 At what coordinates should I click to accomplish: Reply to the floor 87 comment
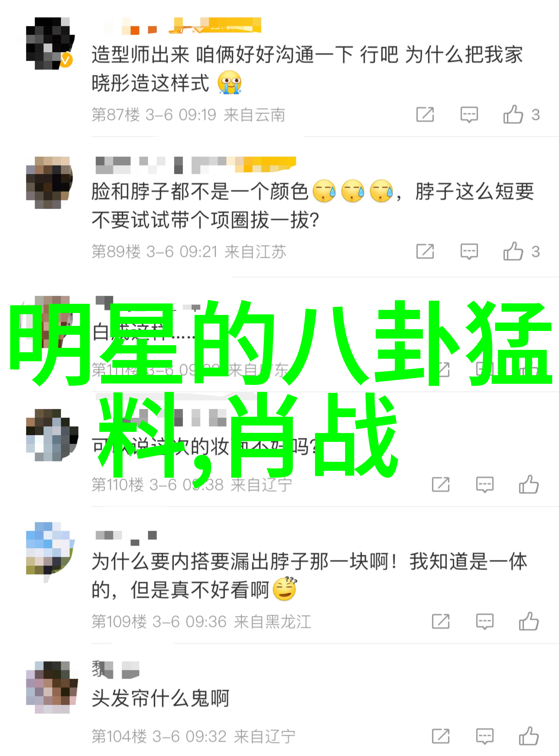(469, 115)
